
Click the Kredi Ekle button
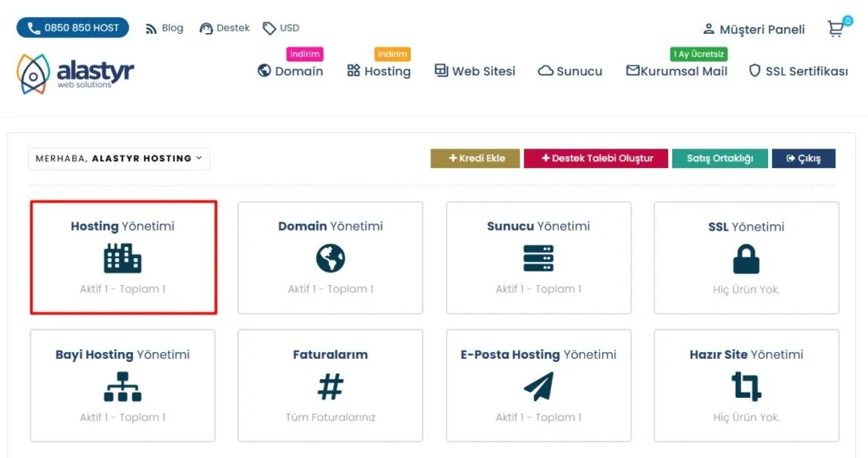pyautogui.click(x=475, y=159)
